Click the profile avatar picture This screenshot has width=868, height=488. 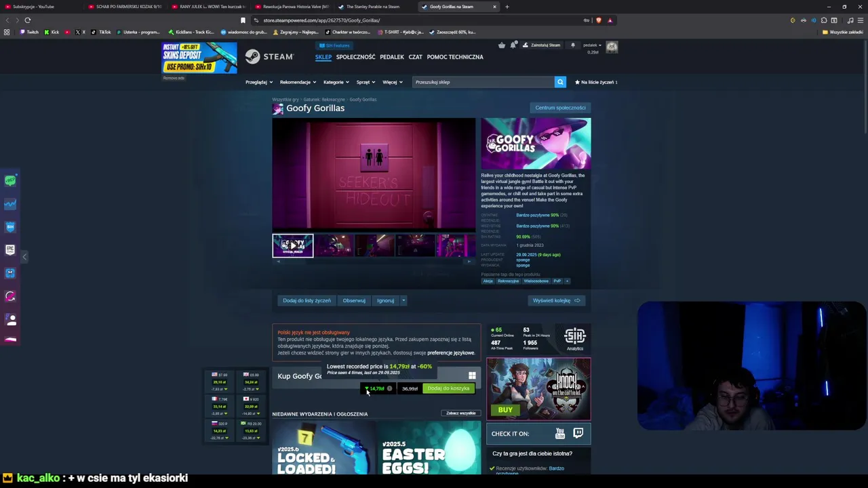(x=612, y=47)
